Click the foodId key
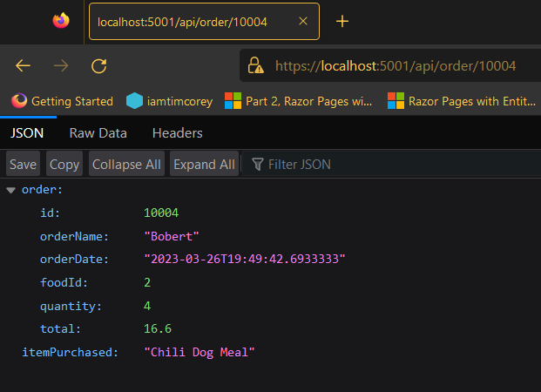This screenshot has height=392, width=541. tap(64, 282)
